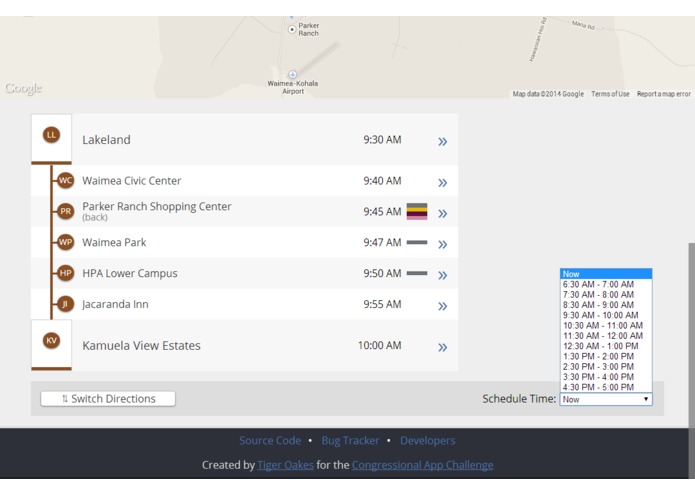
Task: Open HPA Lower Campus double-chevron arrow
Action: pos(442,275)
